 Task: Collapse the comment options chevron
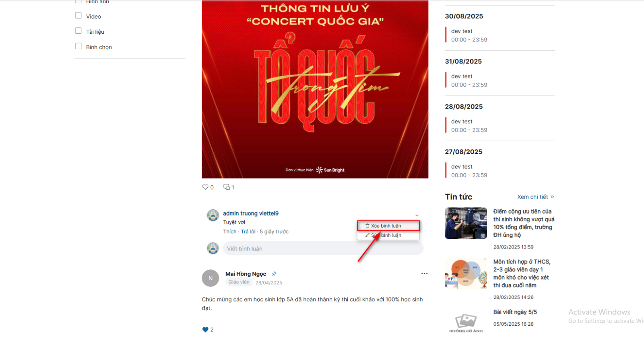point(417,216)
